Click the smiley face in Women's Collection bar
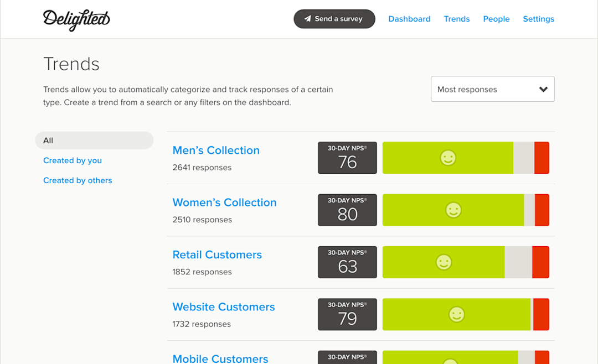This screenshot has height=364, width=598. [453, 210]
